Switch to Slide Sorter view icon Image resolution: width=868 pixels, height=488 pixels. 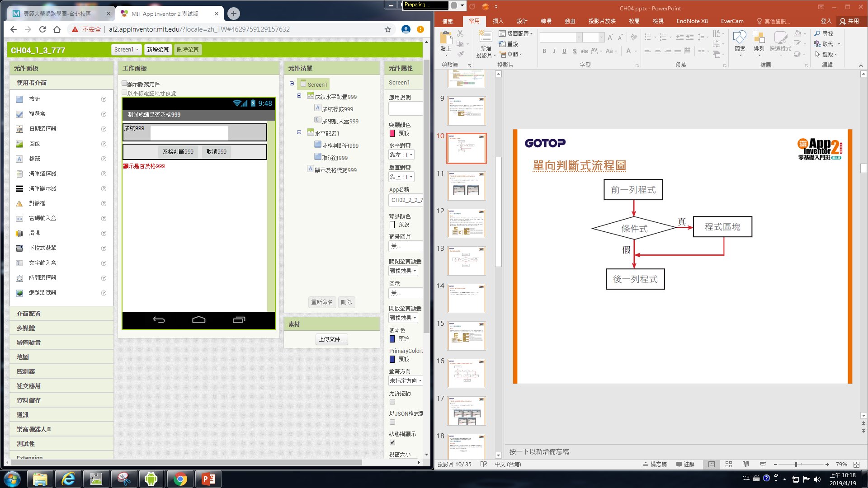tap(729, 465)
